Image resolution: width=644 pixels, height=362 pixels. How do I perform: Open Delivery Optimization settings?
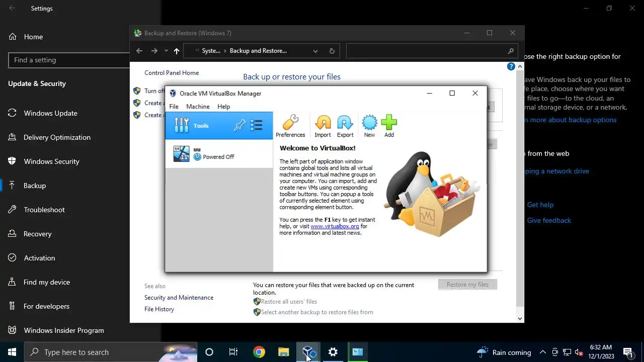point(57,137)
